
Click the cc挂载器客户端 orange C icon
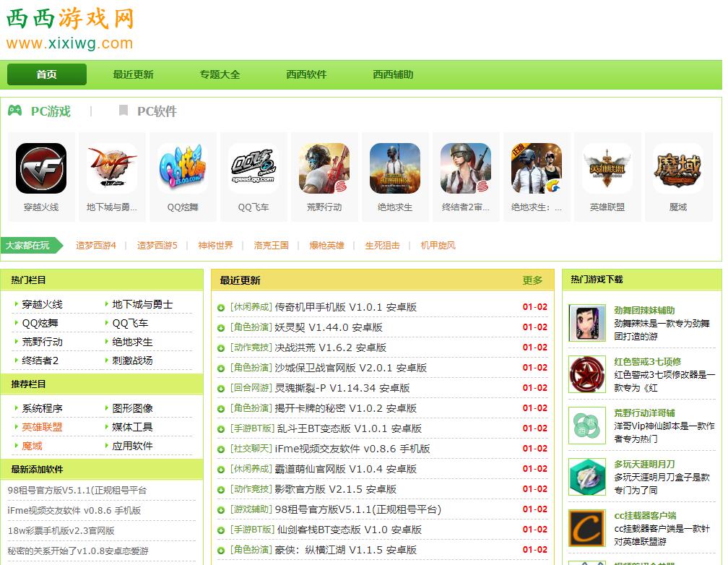(587, 528)
